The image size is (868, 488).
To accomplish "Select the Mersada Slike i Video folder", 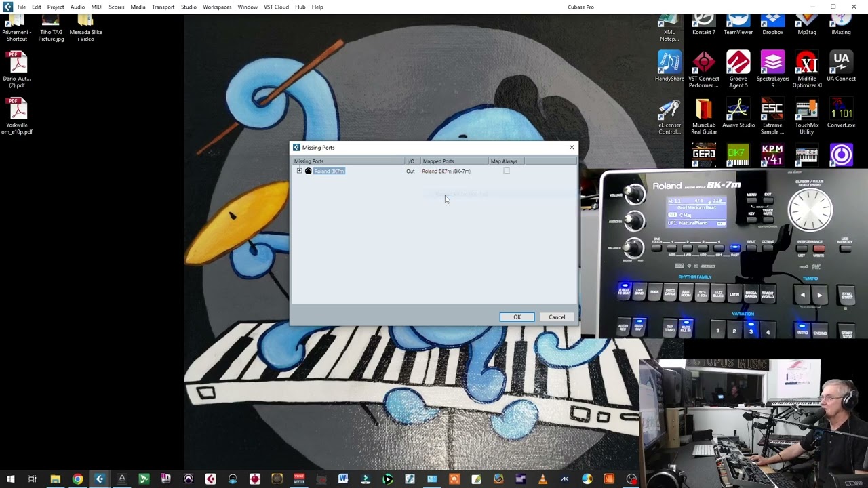I will click(x=85, y=28).
